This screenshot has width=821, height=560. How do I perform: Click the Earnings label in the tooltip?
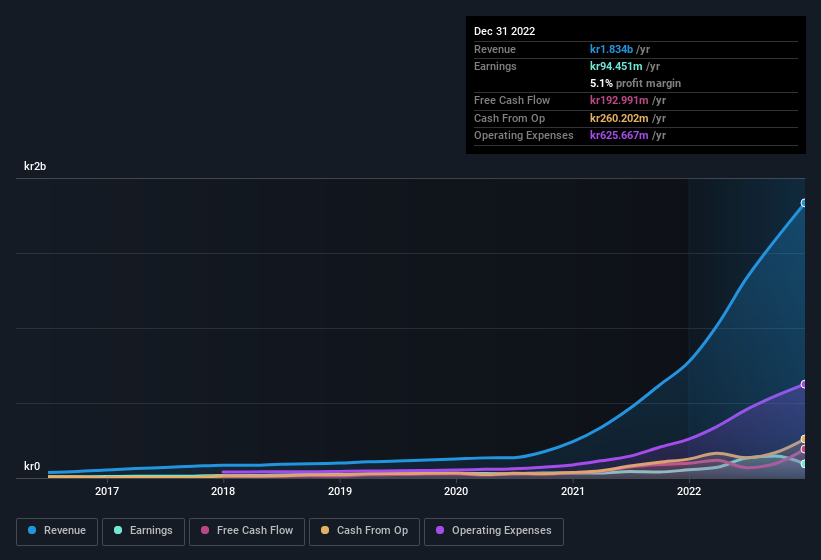[x=495, y=66]
